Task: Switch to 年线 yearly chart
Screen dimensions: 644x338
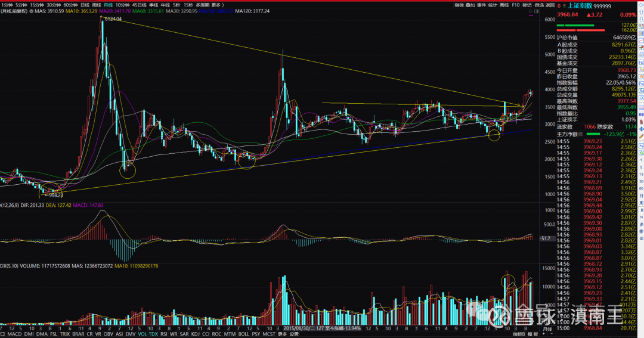Action: pyautogui.click(x=165, y=5)
